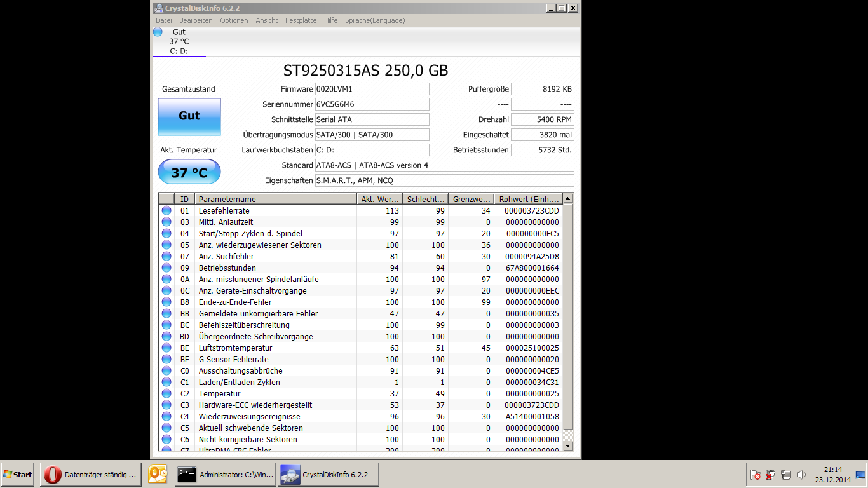Click the Puffergröße 8192 KB field

[x=543, y=89]
